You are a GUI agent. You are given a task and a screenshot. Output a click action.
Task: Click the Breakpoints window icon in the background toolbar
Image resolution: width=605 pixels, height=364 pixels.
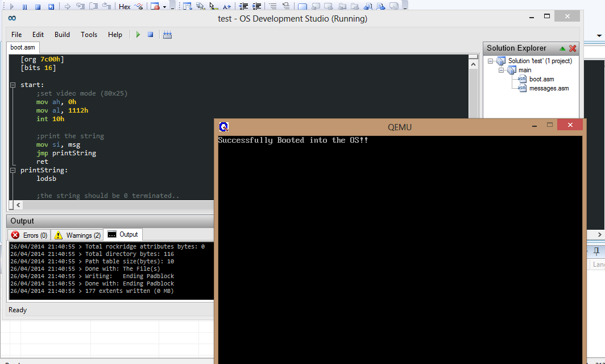point(155,7)
